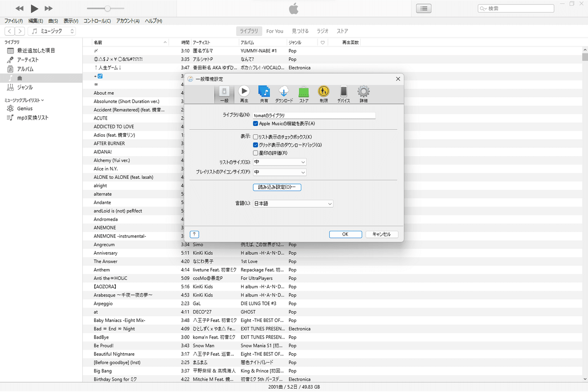Click the previous track rewind button
Screen dimensions: 588x392
20,8
